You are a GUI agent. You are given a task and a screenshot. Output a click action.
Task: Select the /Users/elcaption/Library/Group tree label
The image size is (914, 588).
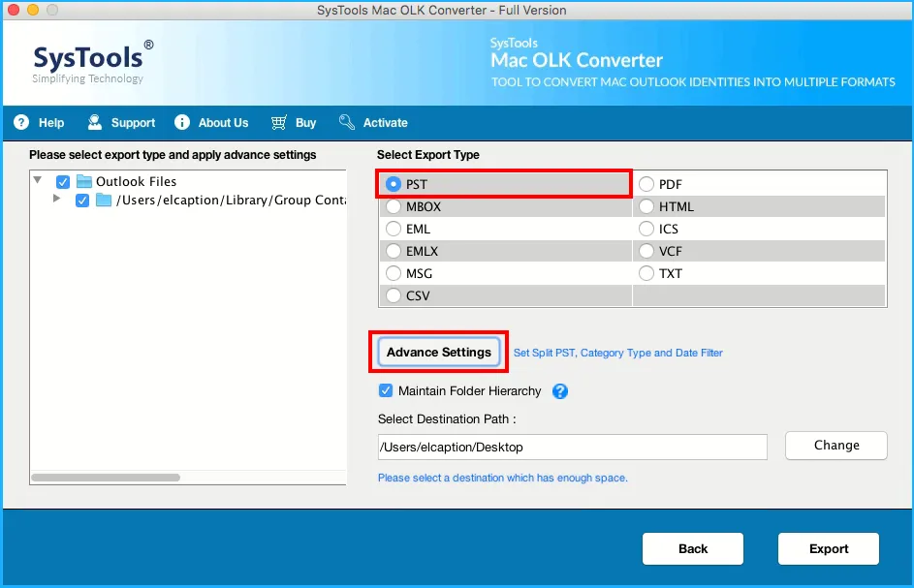point(231,200)
